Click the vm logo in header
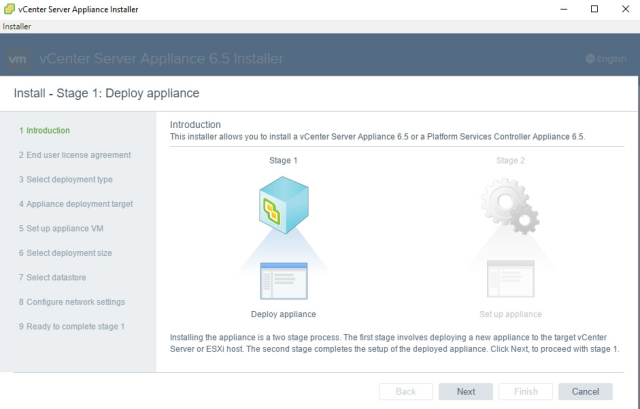Viewport: 640px width, 409px height. coord(18,59)
